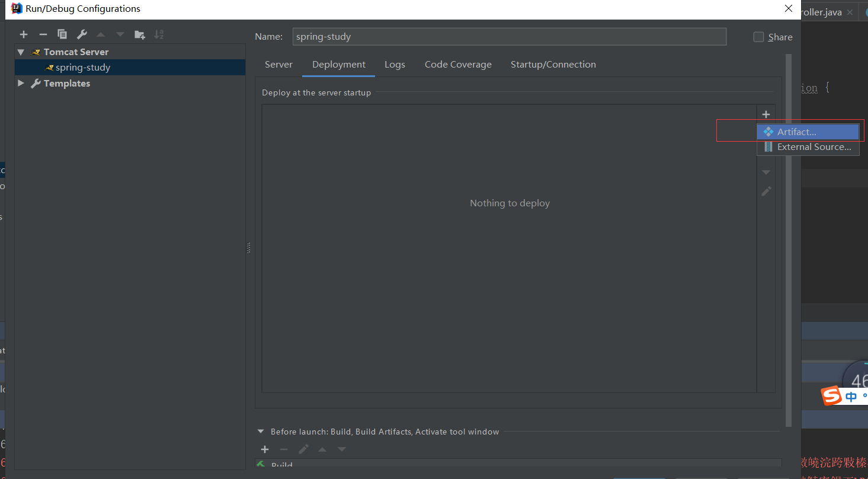Viewport: 868px width, 479px height.
Task: Toggle the Share checkbox
Action: pyautogui.click(x=758, y=37)
